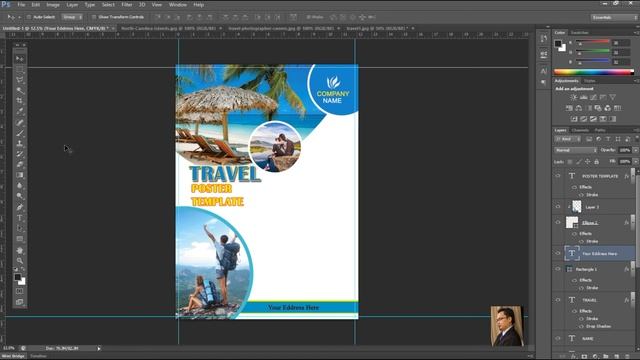
Task: Hide the NAME text layer
Action: [558, 338]
